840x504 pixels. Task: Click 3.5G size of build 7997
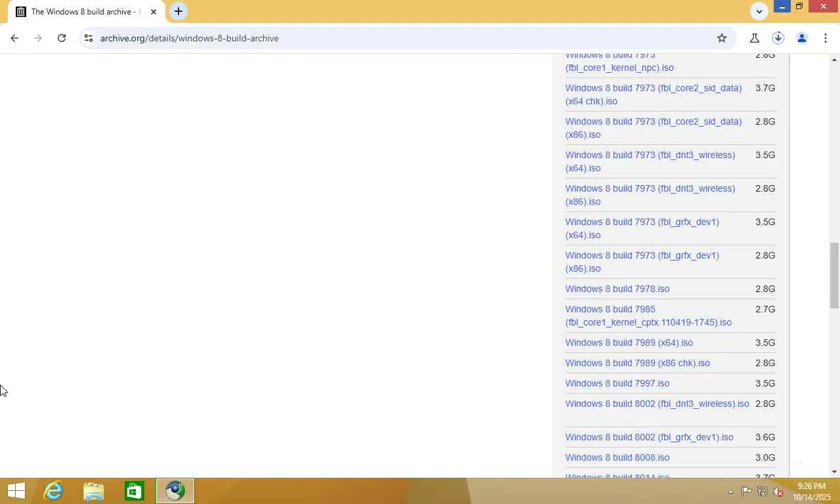[765, 383]
